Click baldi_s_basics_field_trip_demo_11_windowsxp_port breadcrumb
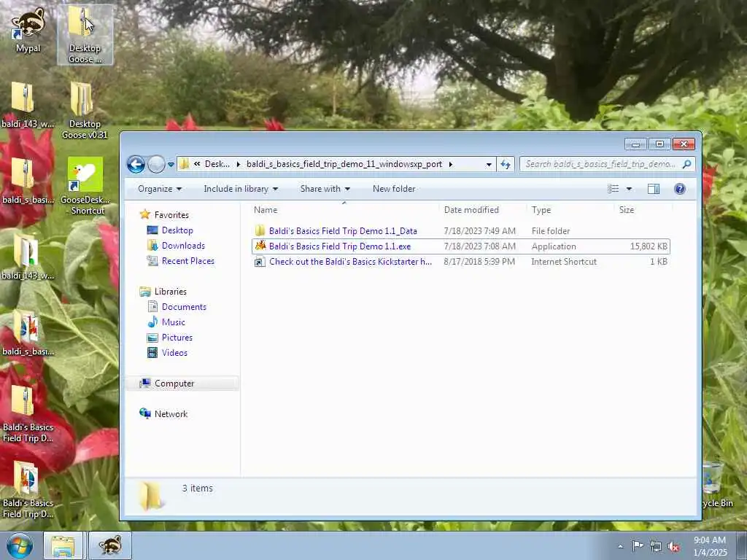This screenshot has height=560, width=747. 344,164
